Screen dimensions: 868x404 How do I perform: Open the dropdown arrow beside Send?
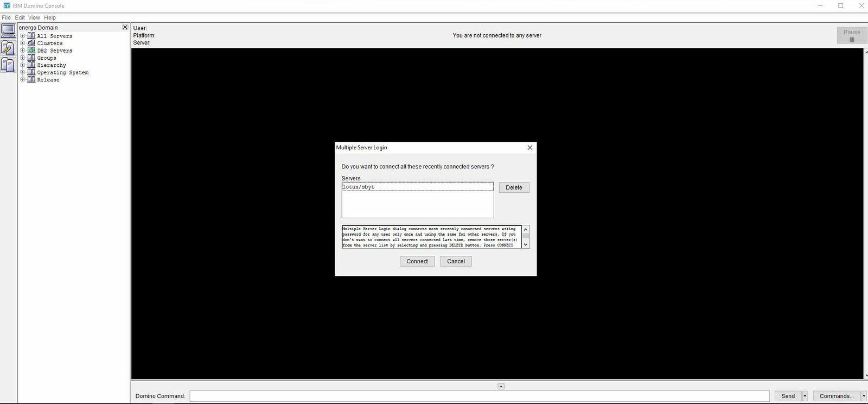tap(805, 396)
